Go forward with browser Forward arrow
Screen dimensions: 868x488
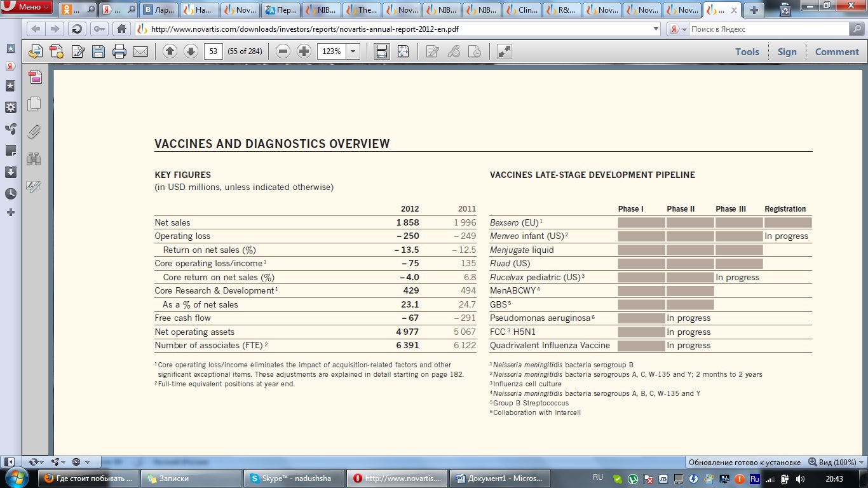click(x=55, y=29)
